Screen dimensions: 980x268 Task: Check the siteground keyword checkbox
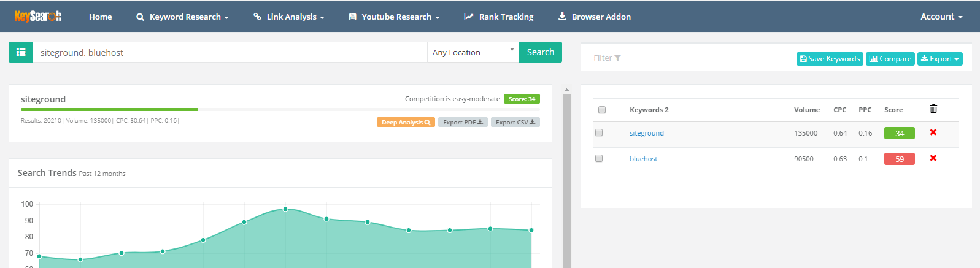[599, 132]
